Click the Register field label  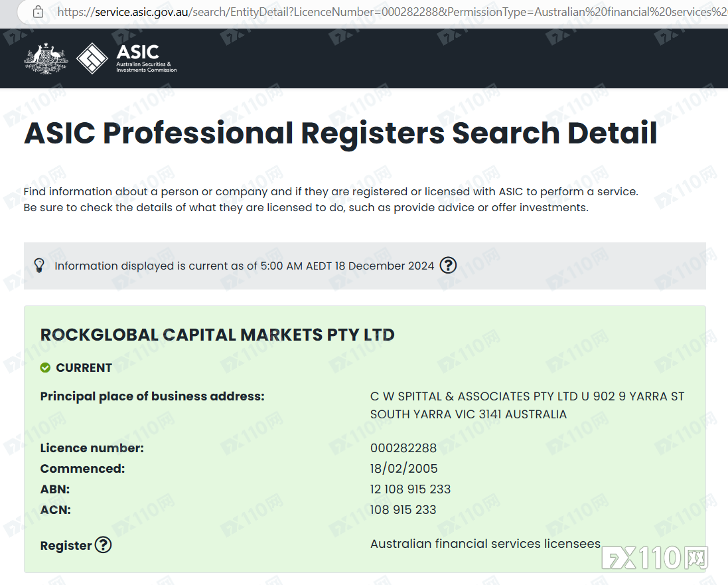(x=66, y=546)
